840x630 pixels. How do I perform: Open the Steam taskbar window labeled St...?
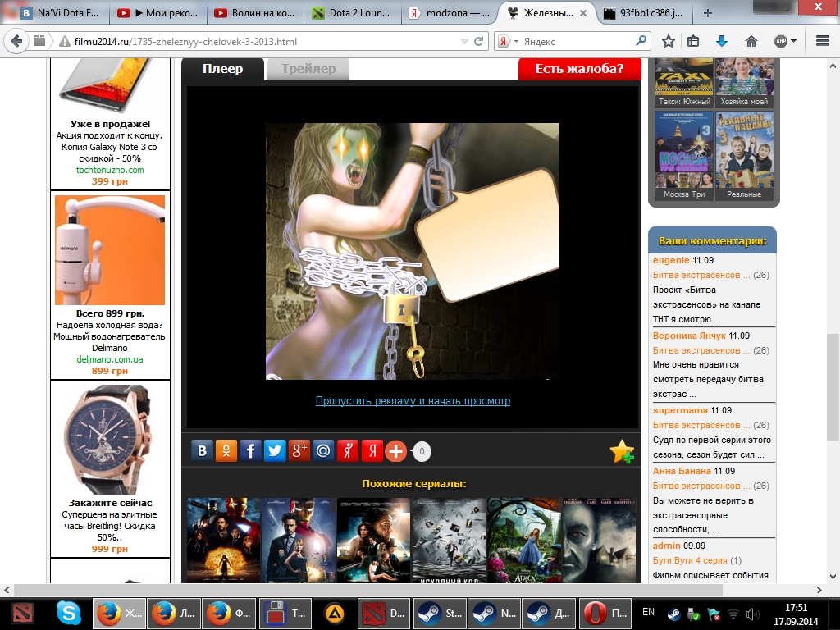click(x=440, y=613)
